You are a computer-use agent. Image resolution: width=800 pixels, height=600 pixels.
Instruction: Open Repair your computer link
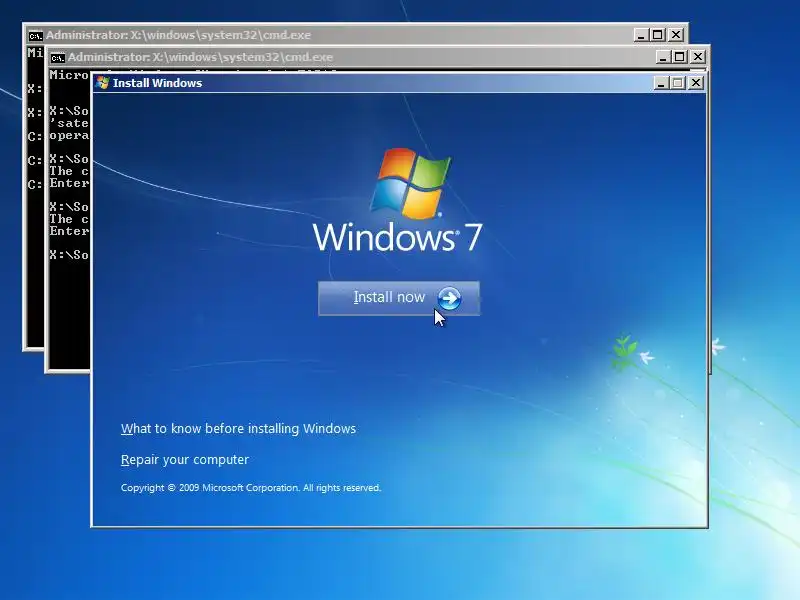[x=185, y=460]
